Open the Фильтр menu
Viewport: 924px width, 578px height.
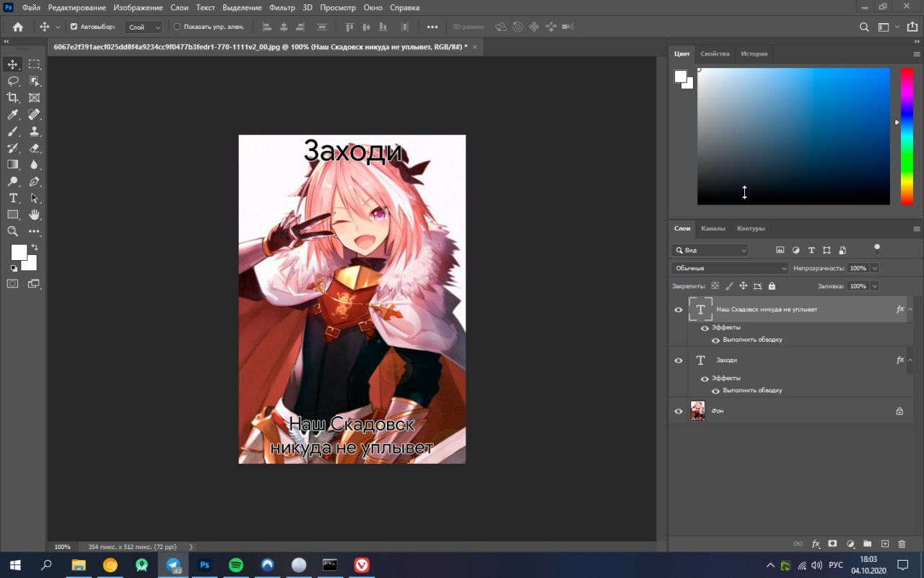pyautogui.click(x=282, y=7)
